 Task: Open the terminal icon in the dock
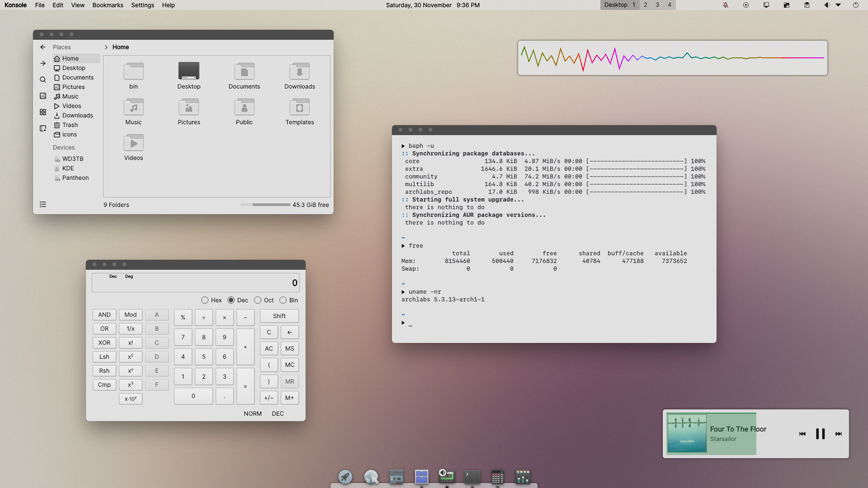(x=472, y=477)
